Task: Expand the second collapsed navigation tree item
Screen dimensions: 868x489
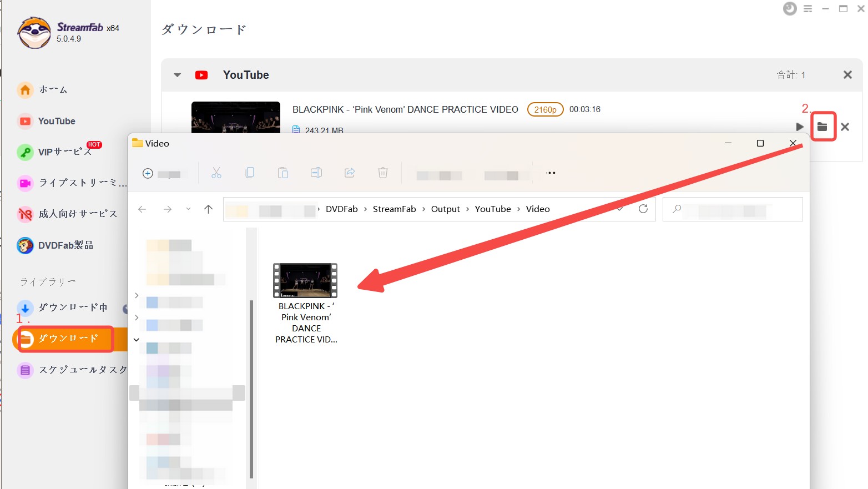Action: coord(137,317)
